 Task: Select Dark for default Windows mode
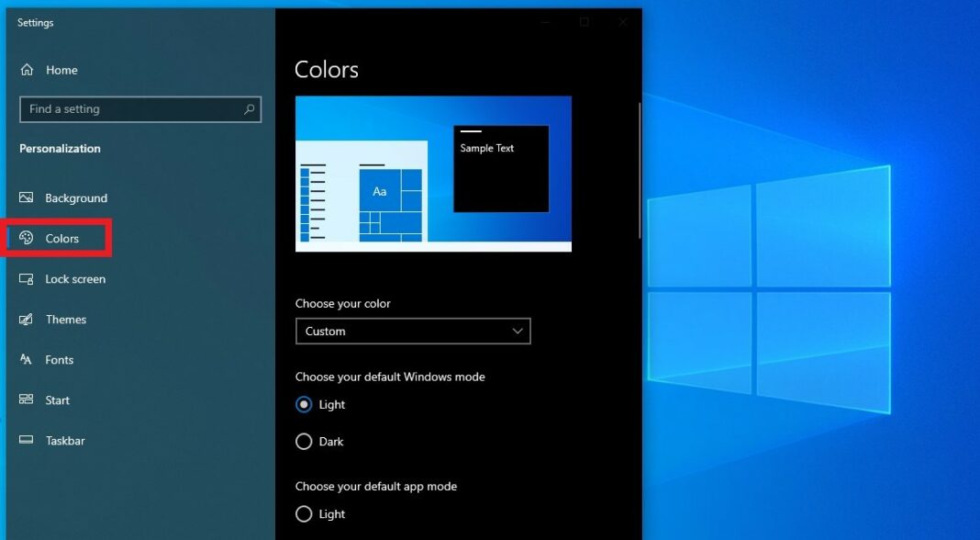(304, 441)
